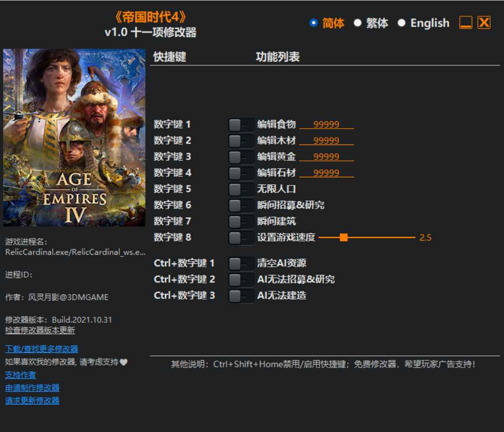Enable the 编辑木材 (edit wood) switch

(x=241, y=141)
